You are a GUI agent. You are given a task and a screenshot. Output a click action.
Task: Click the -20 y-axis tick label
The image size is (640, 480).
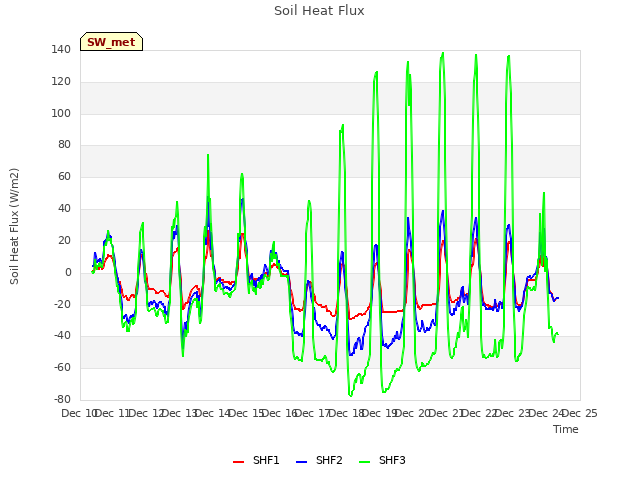click(x=62, y=304)
